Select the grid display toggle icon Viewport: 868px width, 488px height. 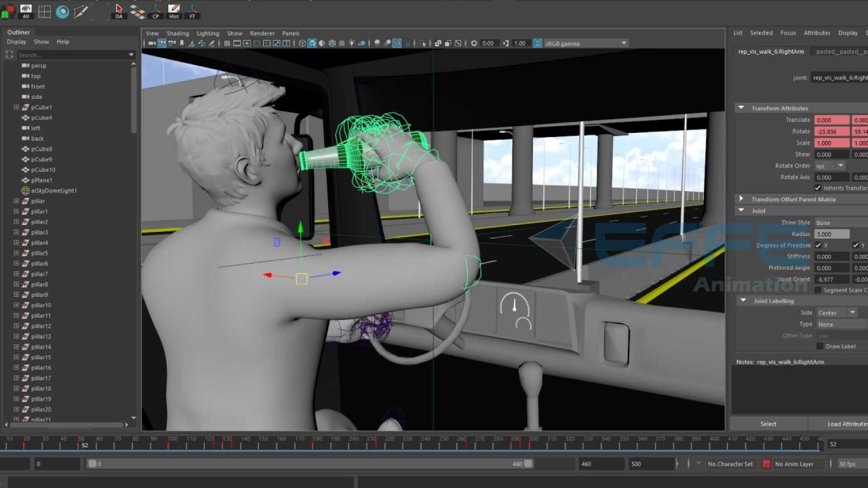pyautogui.click(x=226, y=43)
